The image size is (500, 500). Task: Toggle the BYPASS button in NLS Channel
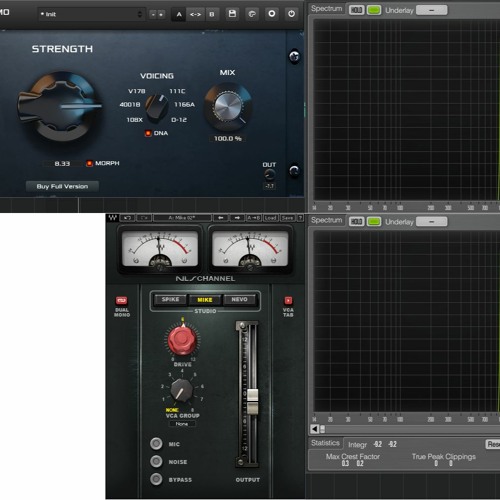coord(156,479)
